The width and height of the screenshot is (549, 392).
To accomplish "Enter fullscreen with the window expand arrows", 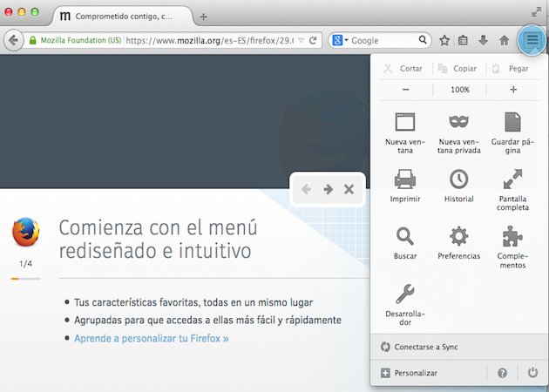I will (x=536, y=12).
